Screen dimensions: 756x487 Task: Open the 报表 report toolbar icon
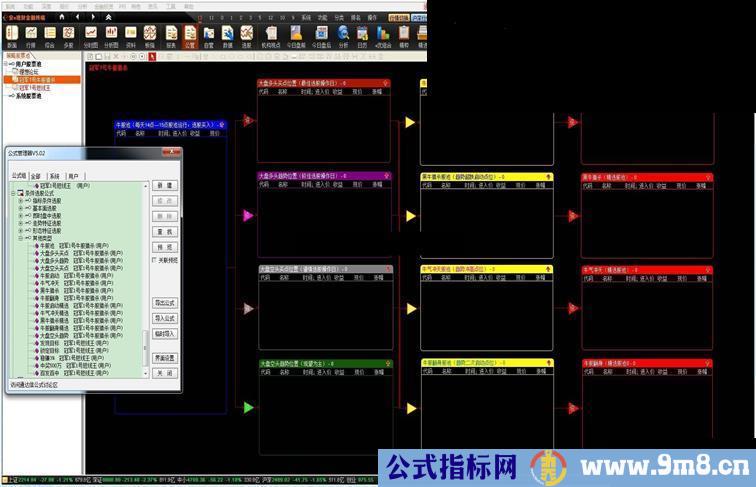[x=171, y=36]
